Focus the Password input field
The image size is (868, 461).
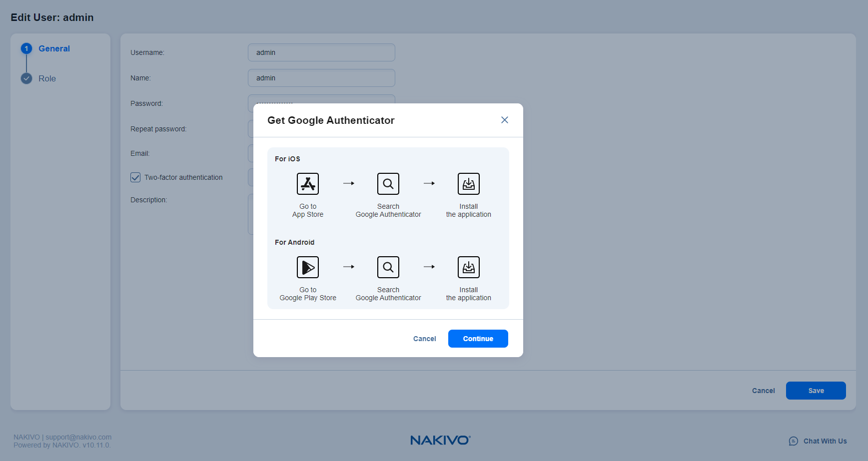tap(321, 99)
